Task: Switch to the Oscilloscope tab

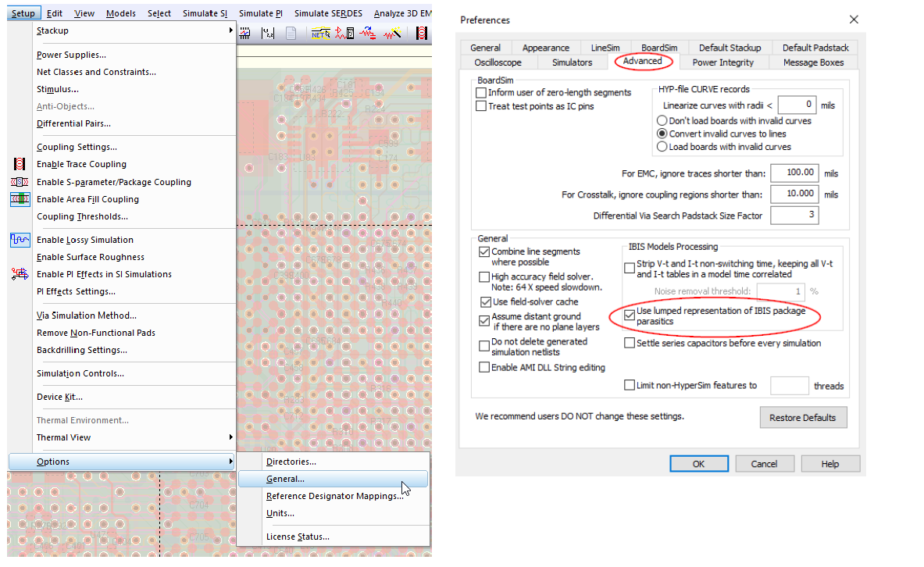Action: pyautogui.click(x=498, y=62)
